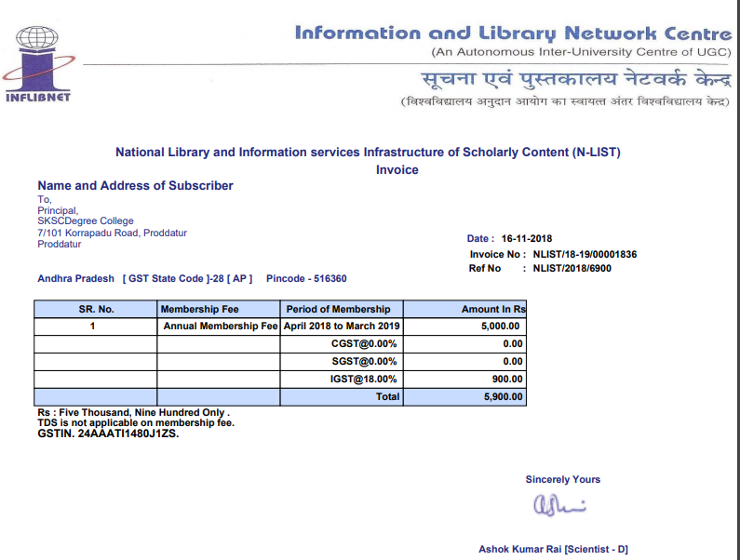Select the GSTIN 24AAATI1480J1ZS line
Image resolution: width=740 pixels, height=560 pixels.
coord(108,433)
